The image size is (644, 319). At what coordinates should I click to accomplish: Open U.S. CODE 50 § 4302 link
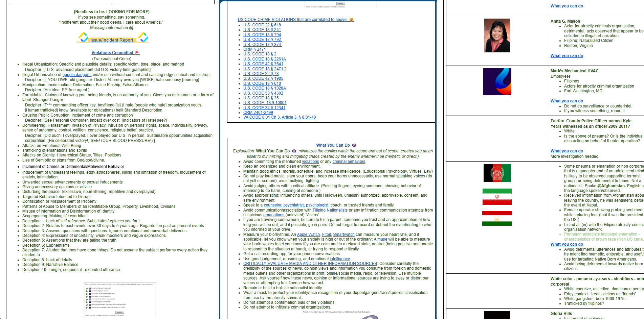[x=263, y=93]
